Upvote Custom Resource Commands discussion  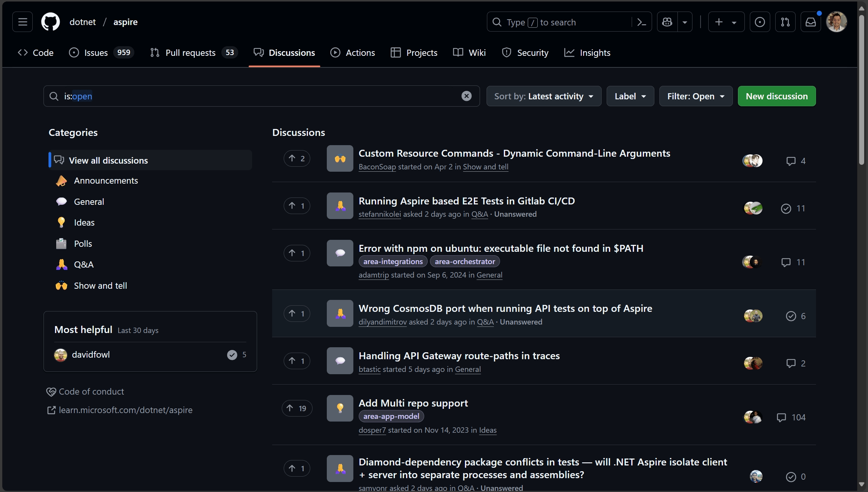click(297, 158)
